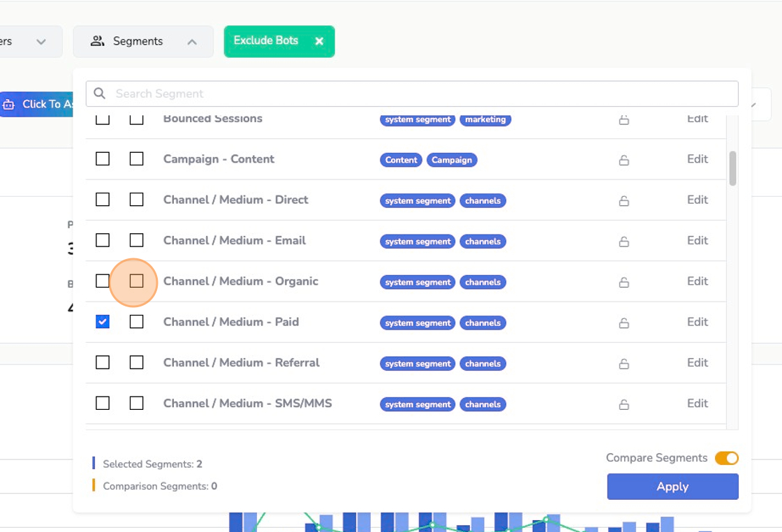Remove the Exclude Bots filter with X
Viewport: 782px width, 532px height.
[x=319, y=41]
